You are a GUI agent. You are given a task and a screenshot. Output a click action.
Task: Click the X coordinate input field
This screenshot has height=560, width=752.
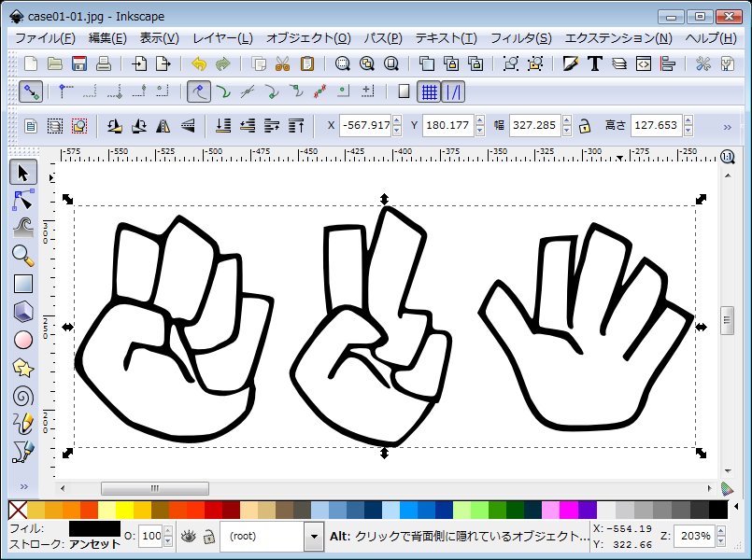coord(365,125)
